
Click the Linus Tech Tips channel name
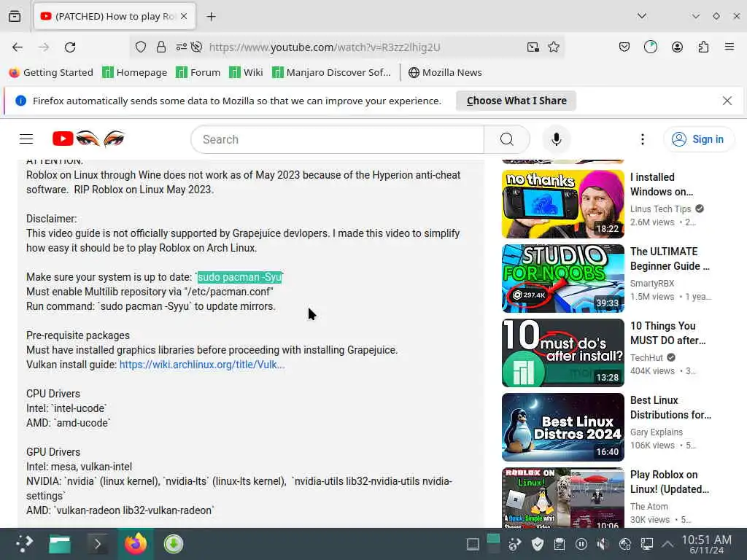pyautogui.click(x=660, y=209)
